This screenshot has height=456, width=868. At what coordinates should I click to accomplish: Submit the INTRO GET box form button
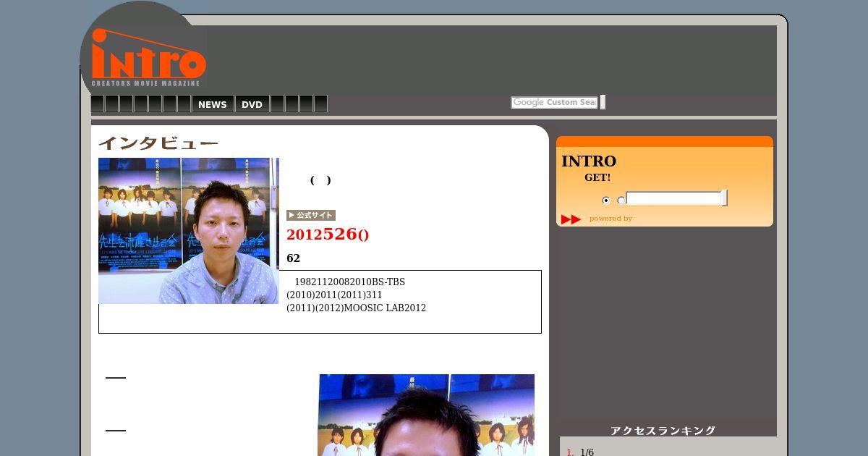click(x=725, y=198)
